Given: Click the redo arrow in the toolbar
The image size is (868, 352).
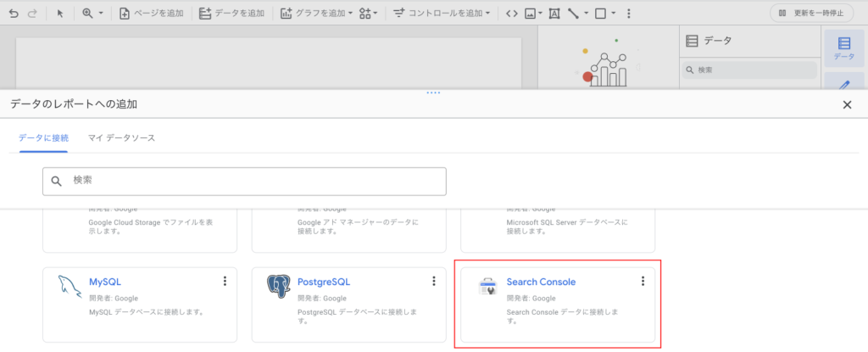Looking at the screenshot, I should point(32,14).
